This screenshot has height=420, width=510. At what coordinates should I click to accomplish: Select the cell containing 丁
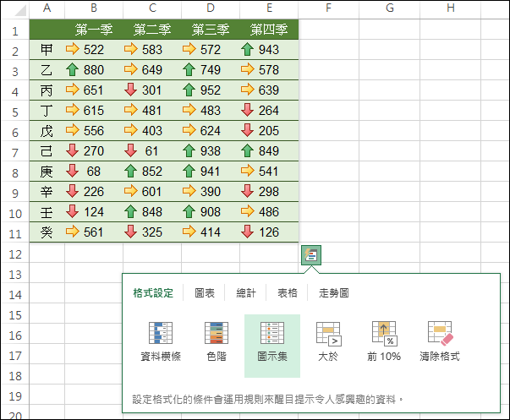(x=47, y=111)
